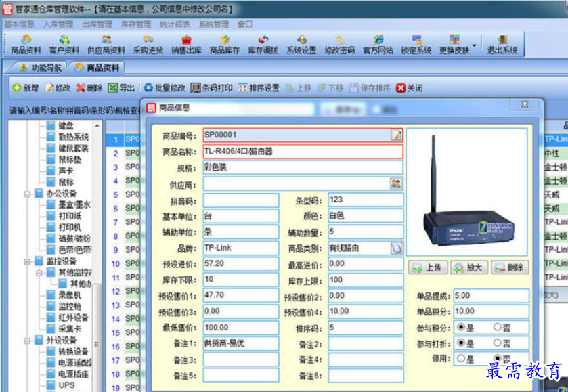Open 修改密码 toolbar icon

[x=339, y=44]
